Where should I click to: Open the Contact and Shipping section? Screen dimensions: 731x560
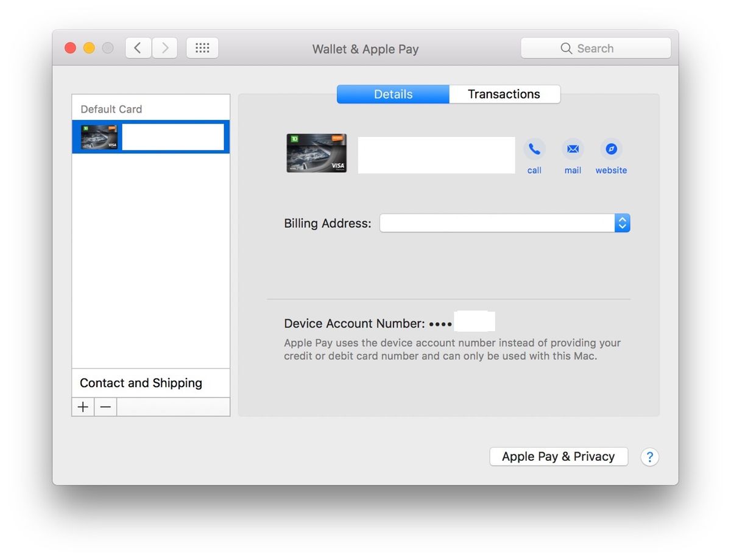click(141, 383)
